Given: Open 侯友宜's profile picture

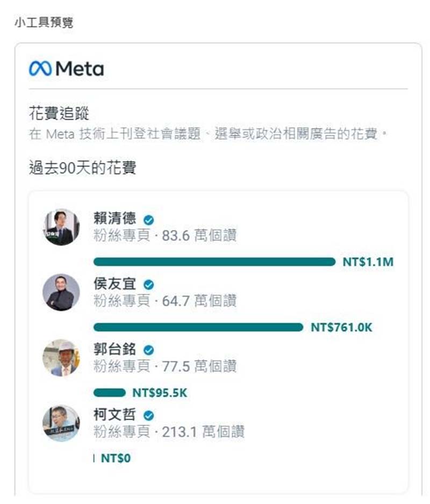Looking at the screenshot, I should [x=61, y=292].
